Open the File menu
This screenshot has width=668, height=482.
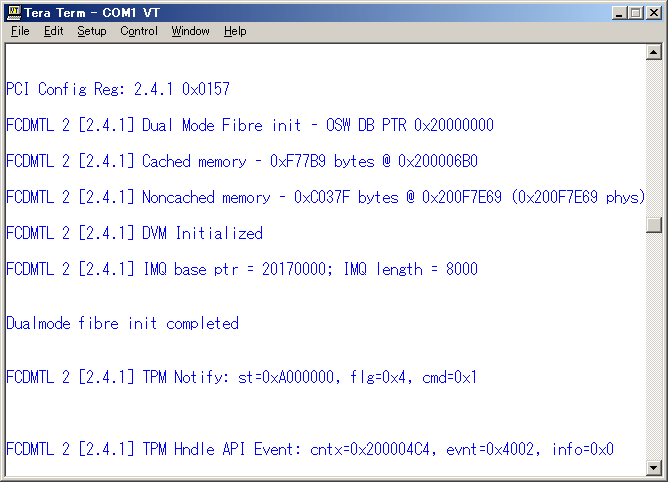click(20, 31)
